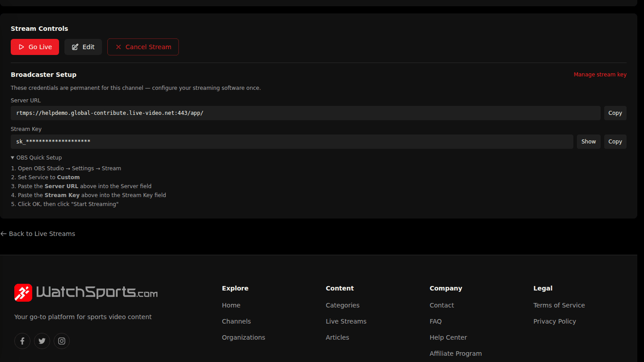Click the Facebook social icon

click(22, 341)
